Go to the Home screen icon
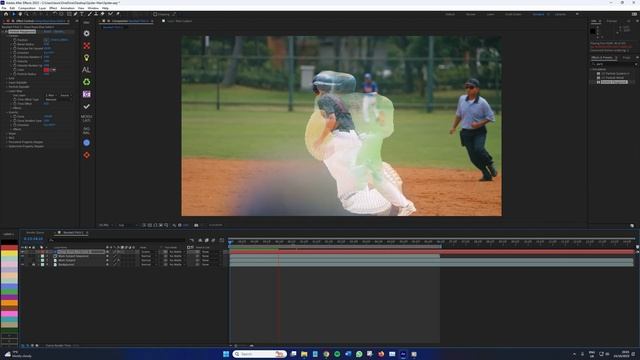 [x=6, y=14]
